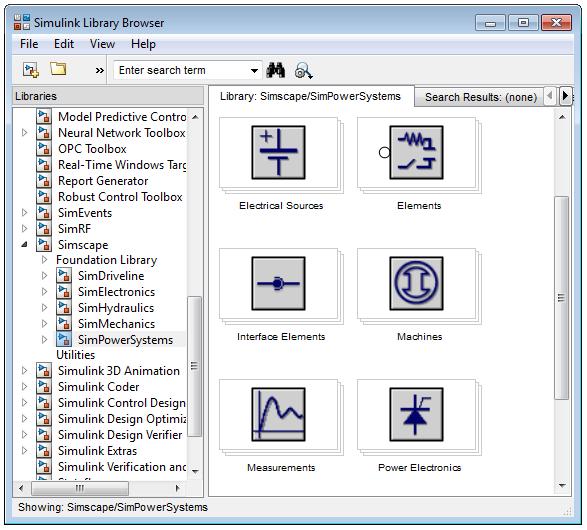Click the tree horizontal scroll right arrow
Viewport: 587px width, 530px height.
177,488
